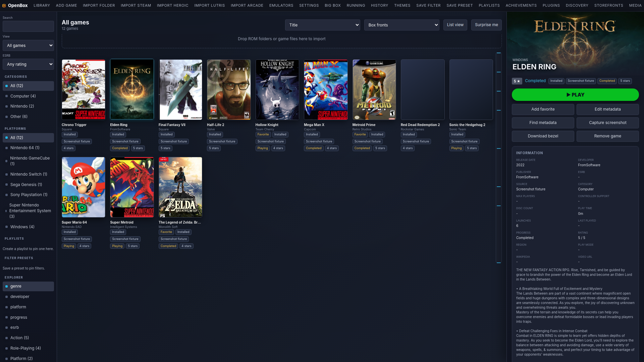
Task: Click the Find metadata button
Action: [x=543, y=123]
